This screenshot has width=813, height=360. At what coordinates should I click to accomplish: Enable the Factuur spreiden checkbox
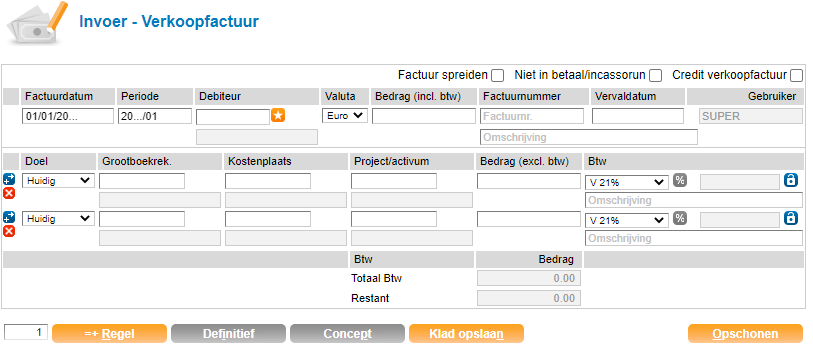497,76
